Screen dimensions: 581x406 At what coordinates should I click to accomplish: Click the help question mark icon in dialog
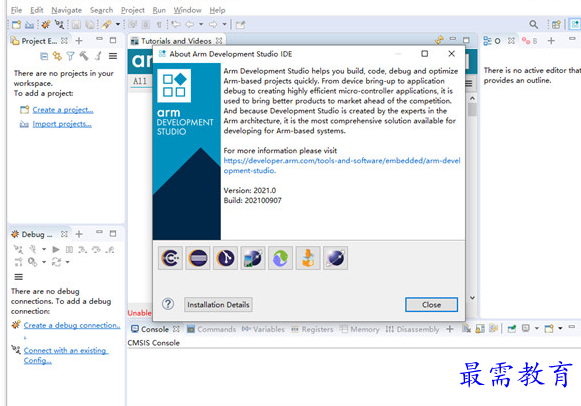168,304
